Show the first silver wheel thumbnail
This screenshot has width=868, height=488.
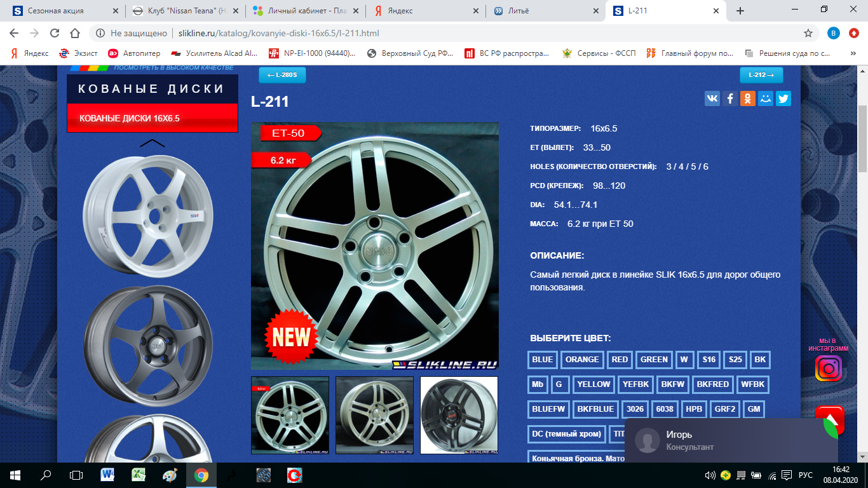coord(290,415)
